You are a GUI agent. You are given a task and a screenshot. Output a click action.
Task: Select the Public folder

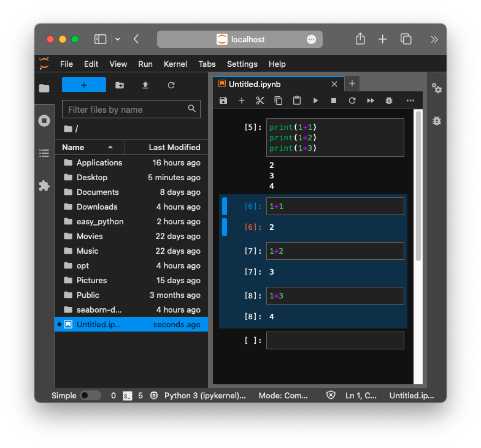pyautogui.click(x=131, y=295)
